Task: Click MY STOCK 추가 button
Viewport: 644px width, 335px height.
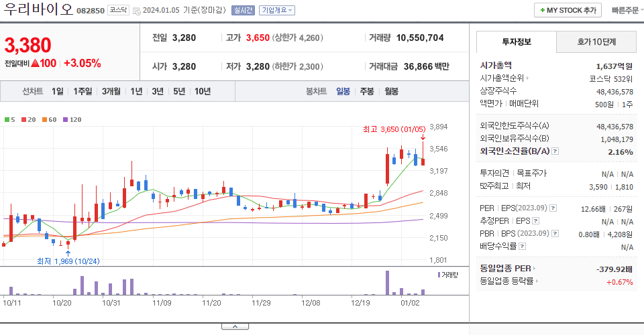Action: 568,10
